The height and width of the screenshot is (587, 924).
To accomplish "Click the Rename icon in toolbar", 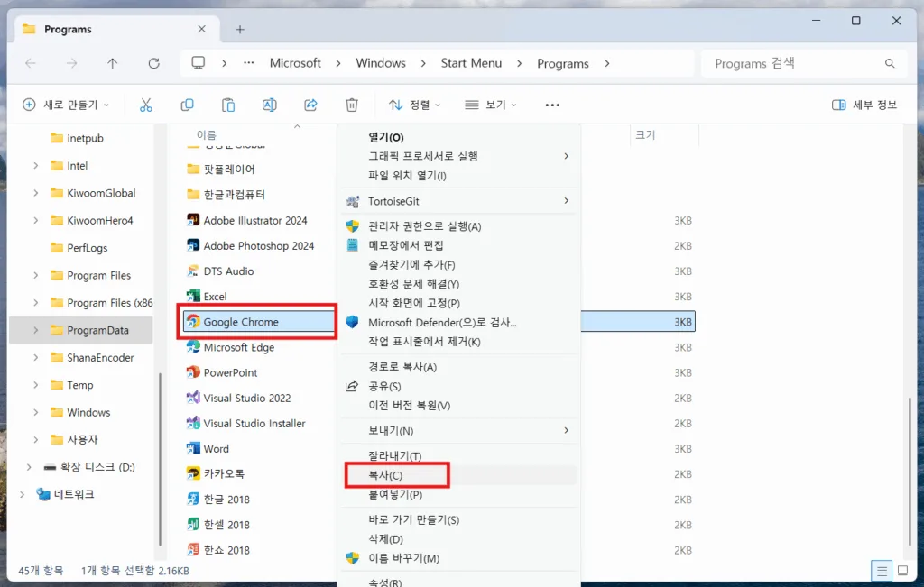I will [269, 105].
